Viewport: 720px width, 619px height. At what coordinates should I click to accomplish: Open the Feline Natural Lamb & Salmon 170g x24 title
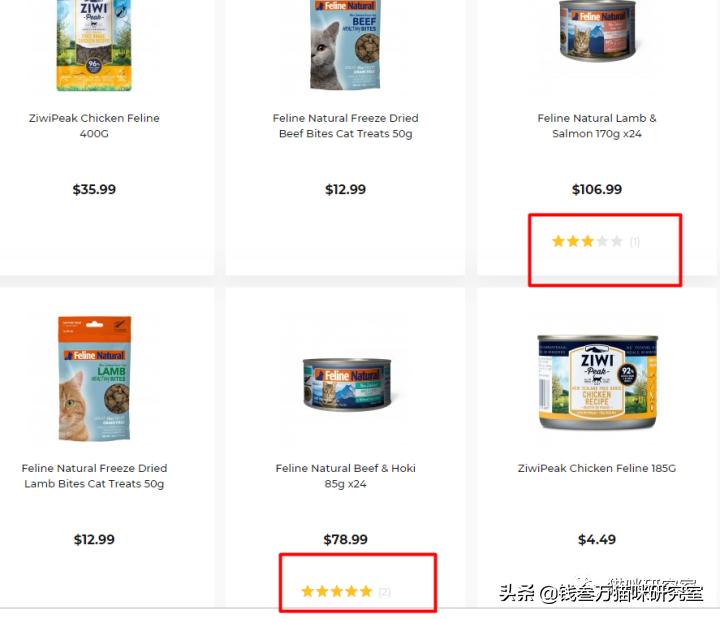(597, 126)
